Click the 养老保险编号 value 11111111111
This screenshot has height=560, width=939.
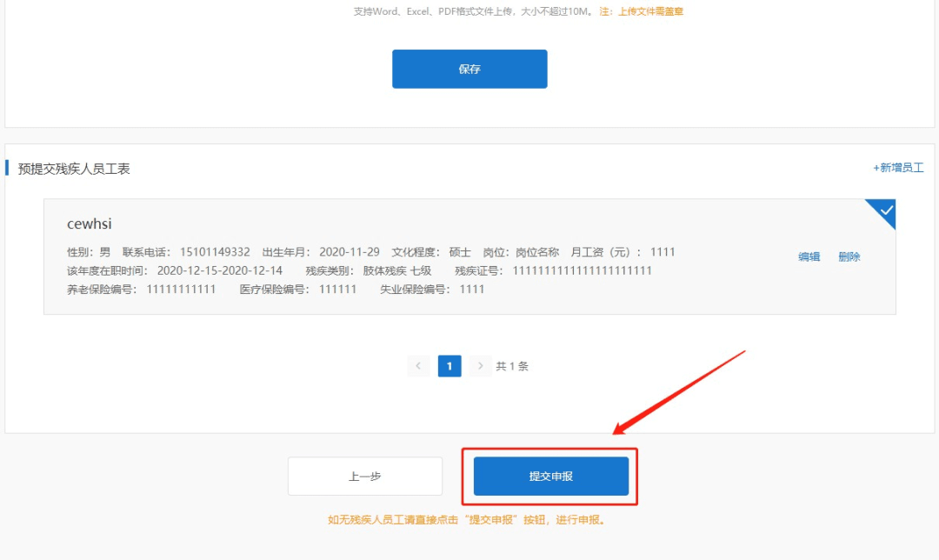coord(181,289)
